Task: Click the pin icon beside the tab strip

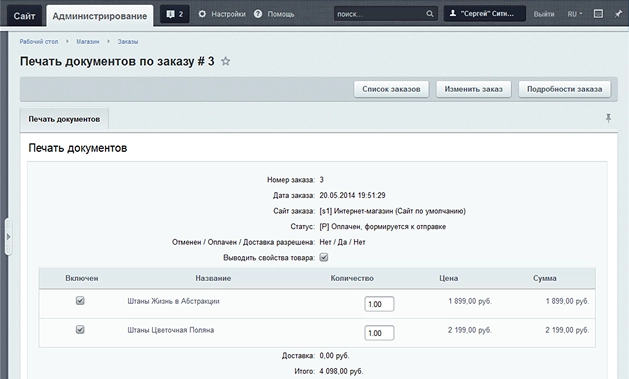Action: pos(608,118)
